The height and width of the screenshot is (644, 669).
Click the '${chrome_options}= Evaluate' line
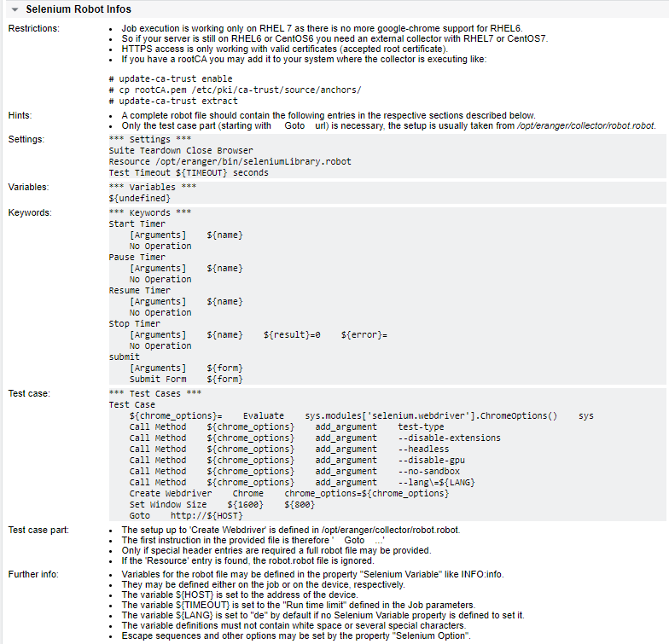(362, 416)
